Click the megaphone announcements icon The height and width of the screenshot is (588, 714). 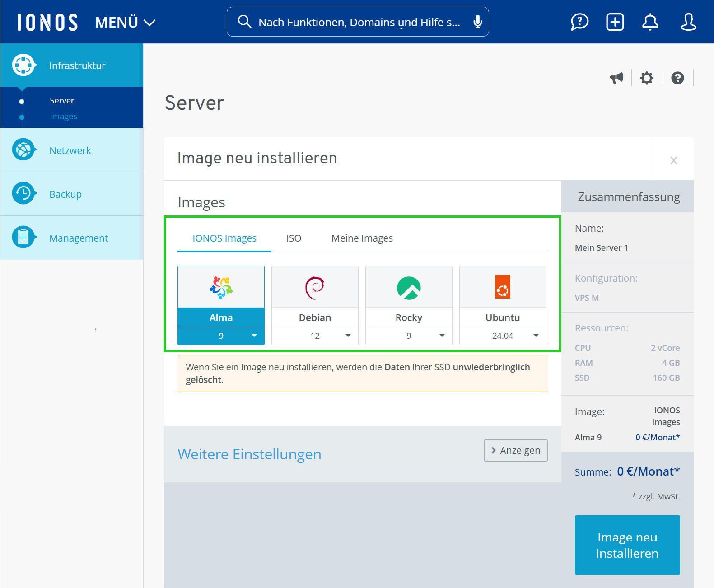pos(616,78)
